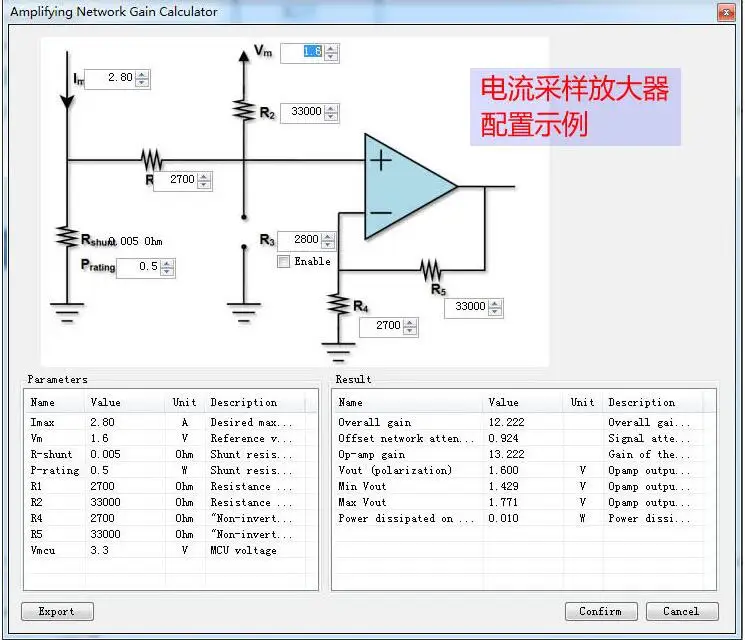Decrease R3 value with down arrow

tap(328, 245)
